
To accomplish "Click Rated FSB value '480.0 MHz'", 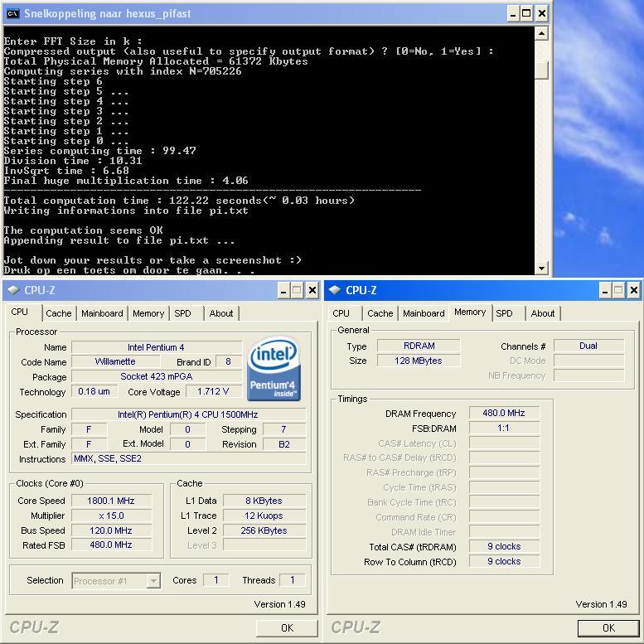I will [x=111, y=545].
